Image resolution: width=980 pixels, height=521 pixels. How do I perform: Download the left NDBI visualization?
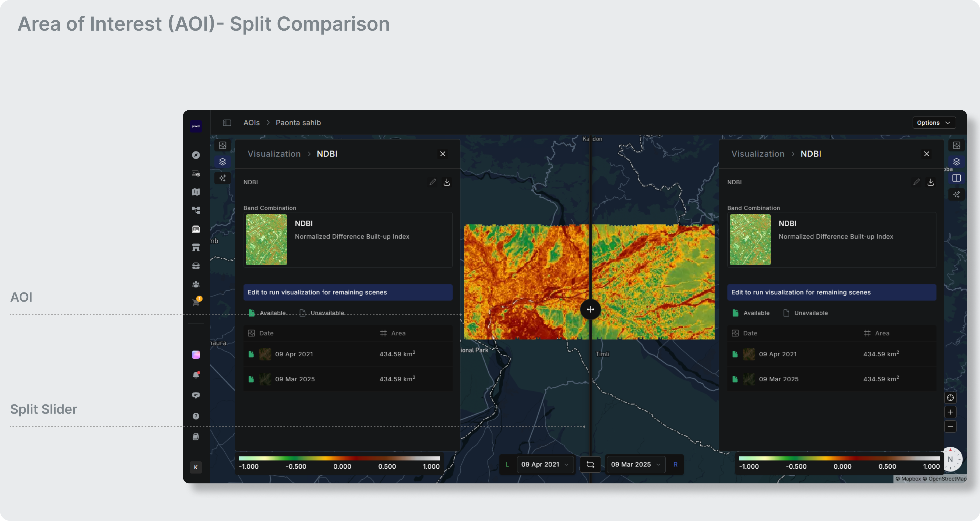pos(447,182)
